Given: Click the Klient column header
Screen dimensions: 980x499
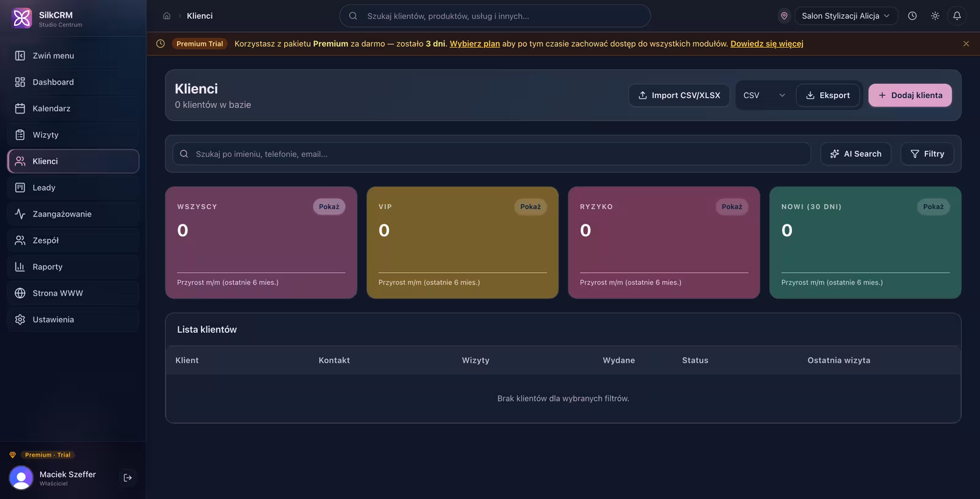Looking at the screenshot, I should (x=187, y=360).
